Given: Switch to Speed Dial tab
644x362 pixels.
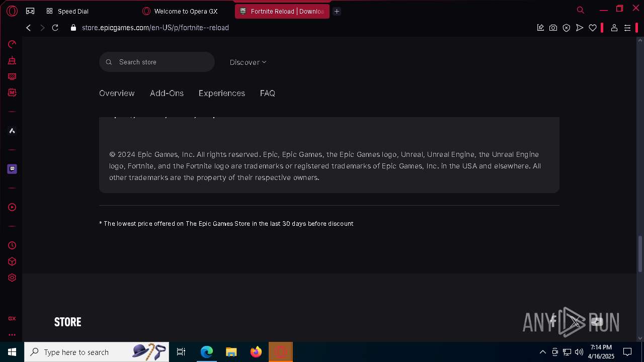Looking at the screenshot, I should [73, 11].
